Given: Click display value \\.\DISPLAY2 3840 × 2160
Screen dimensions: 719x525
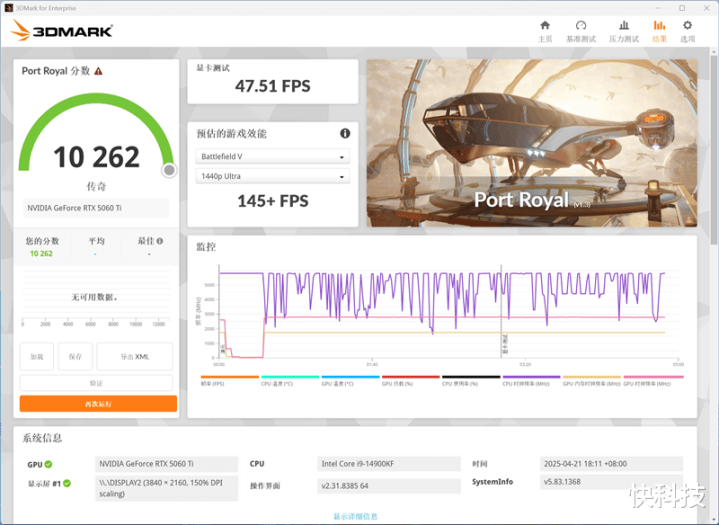Looking at the screenshot, I should (166, 488).
